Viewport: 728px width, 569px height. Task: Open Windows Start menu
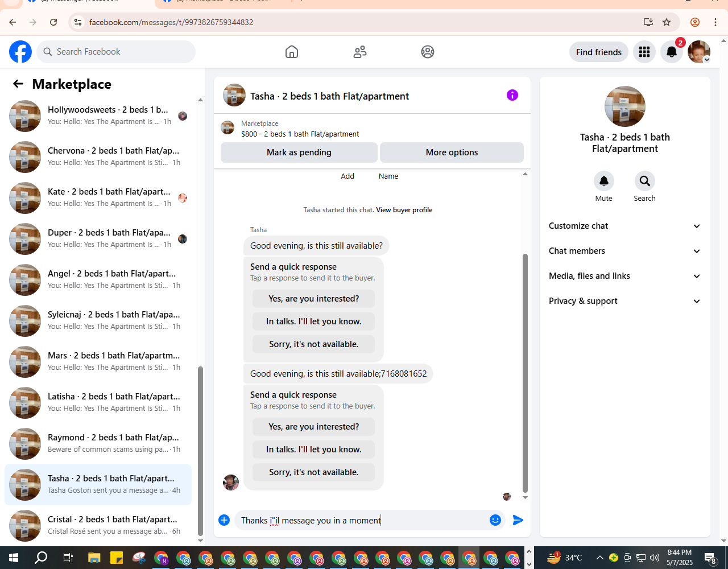coord(14,558)
